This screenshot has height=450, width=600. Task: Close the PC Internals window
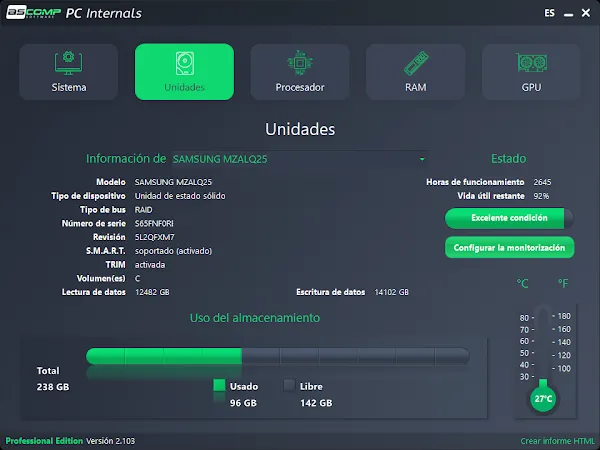(586, 13)
